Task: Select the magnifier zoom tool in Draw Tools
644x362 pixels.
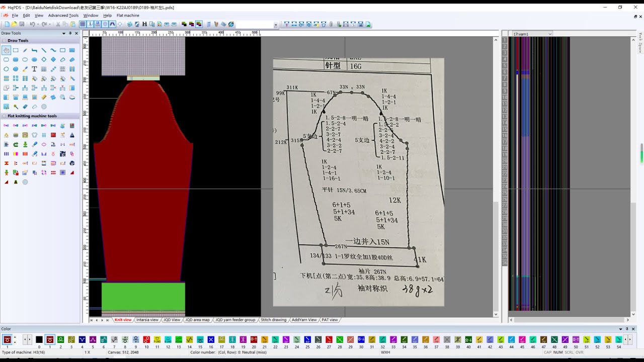Action: tap(62, 97)
